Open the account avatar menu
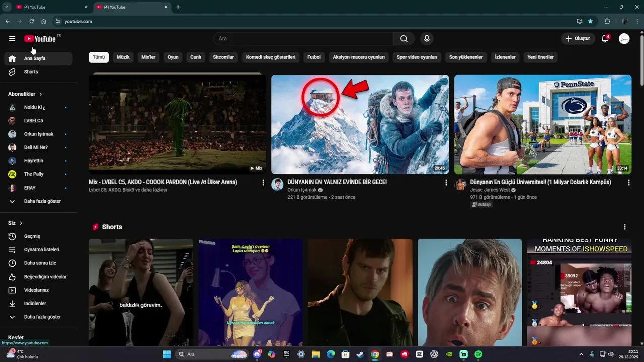644x362 pixels. coord(624,39)
